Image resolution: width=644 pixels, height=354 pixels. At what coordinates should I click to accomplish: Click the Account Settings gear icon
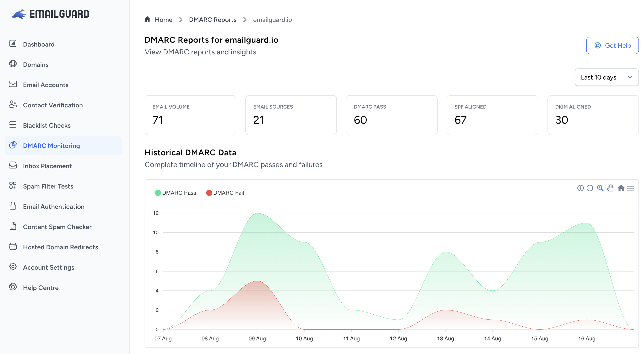point(13,267)
